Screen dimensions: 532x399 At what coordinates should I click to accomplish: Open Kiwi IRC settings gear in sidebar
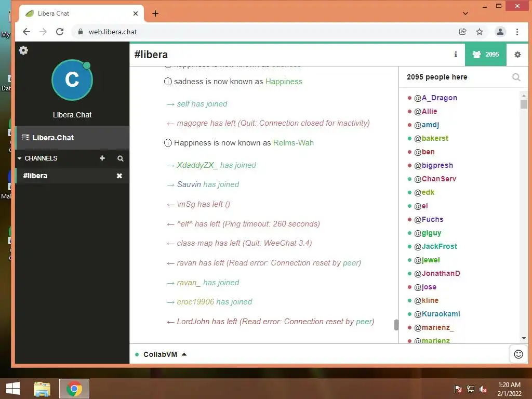[23, 50]
